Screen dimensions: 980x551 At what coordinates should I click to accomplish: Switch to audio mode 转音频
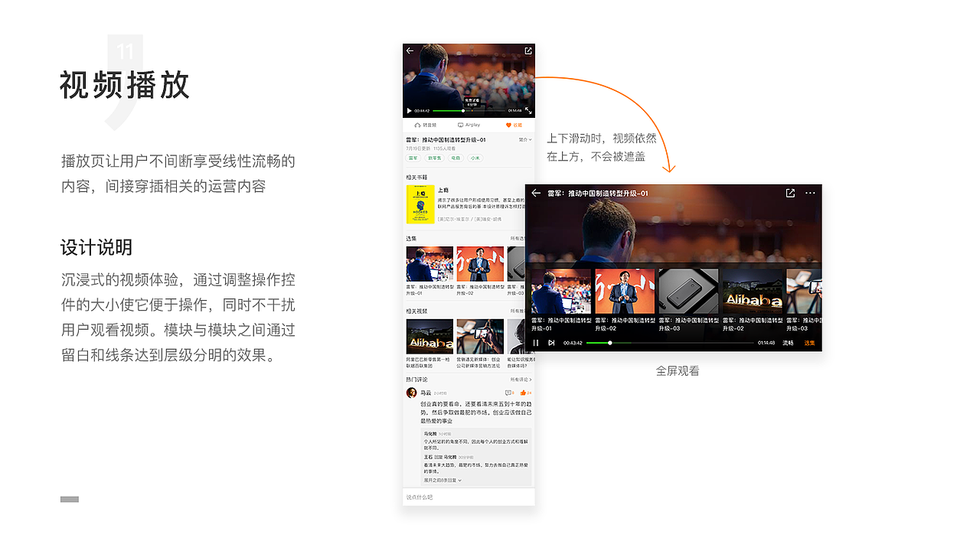425,125
